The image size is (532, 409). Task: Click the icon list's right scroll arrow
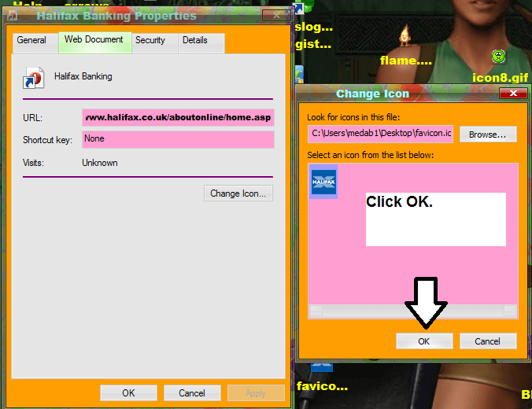(510, 311)
